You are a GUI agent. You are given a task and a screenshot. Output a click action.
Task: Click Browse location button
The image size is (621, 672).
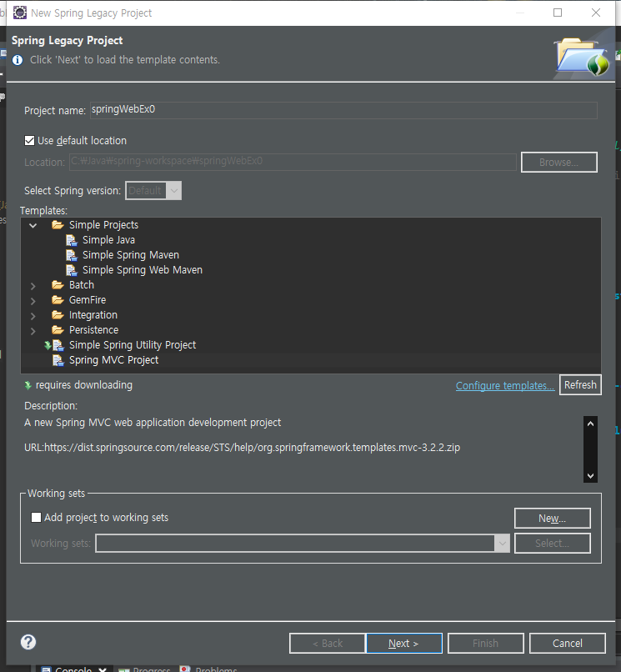click(558, 163)
